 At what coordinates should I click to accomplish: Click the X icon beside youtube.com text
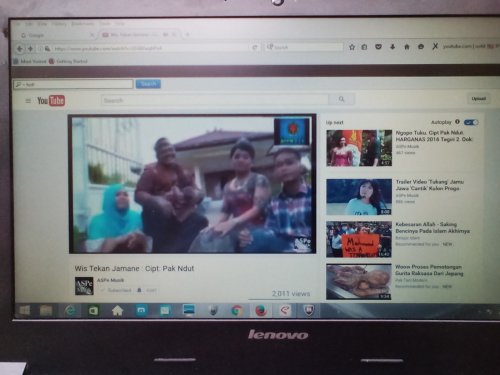click(435, 46)
